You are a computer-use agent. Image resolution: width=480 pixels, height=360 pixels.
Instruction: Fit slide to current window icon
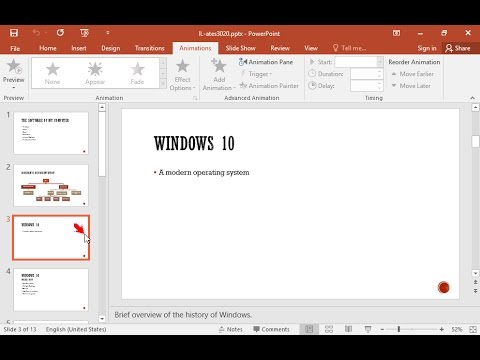[473, 329]
